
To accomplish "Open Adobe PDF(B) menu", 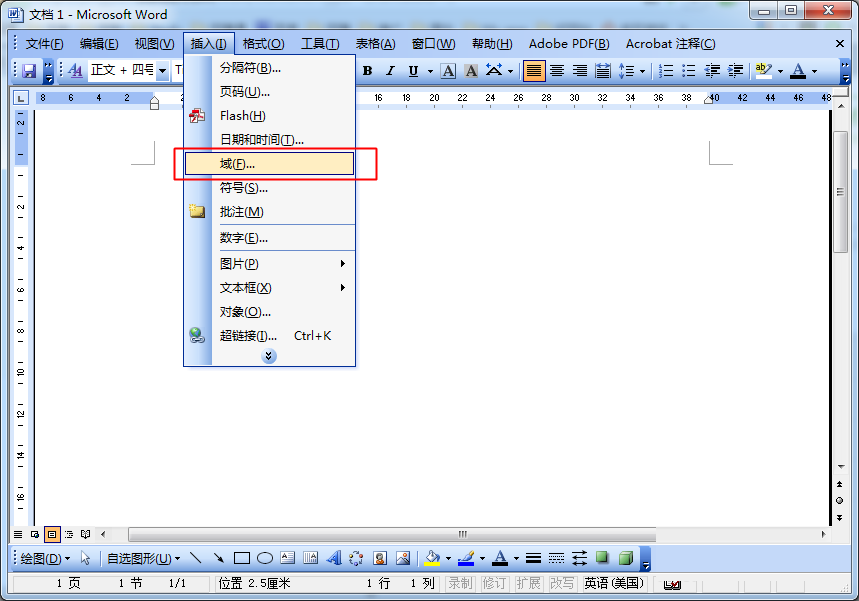I will click(x=569, y=44).
